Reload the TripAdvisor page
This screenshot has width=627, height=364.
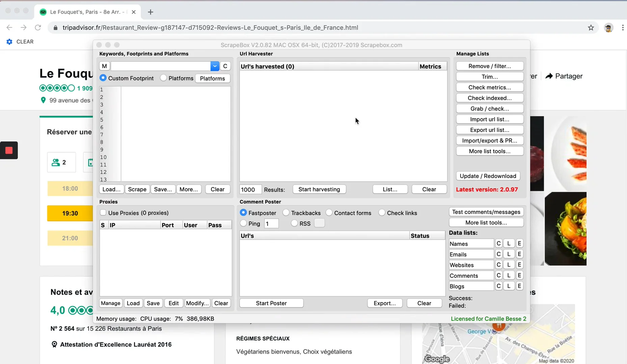point(38,28)
